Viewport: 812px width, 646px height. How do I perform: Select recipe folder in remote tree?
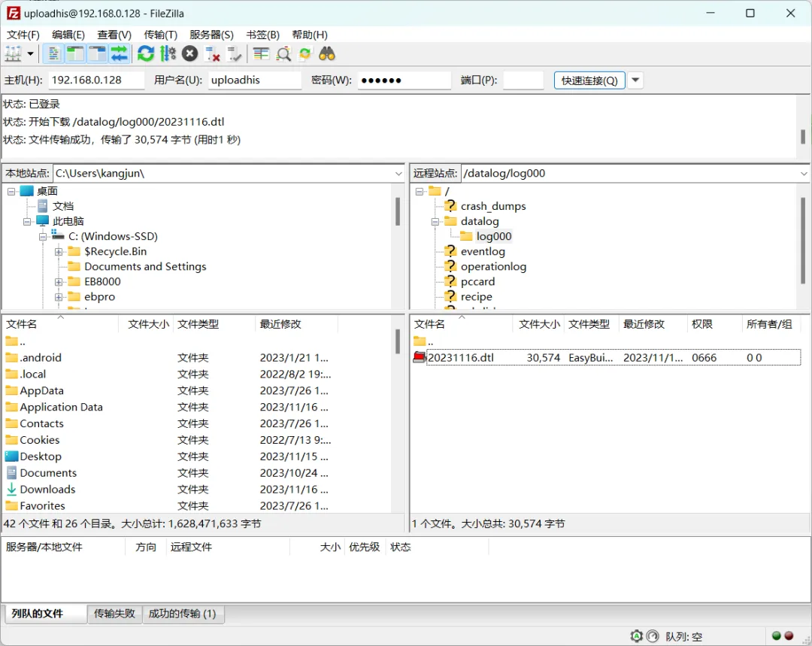click(x=477, y=296)
